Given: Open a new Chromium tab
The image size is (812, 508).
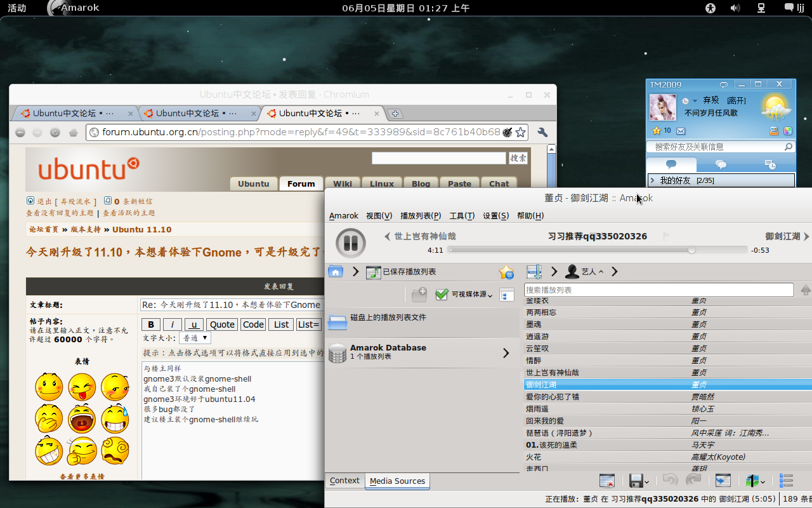Looking at the screenshot, I should [x=395, y=114].
